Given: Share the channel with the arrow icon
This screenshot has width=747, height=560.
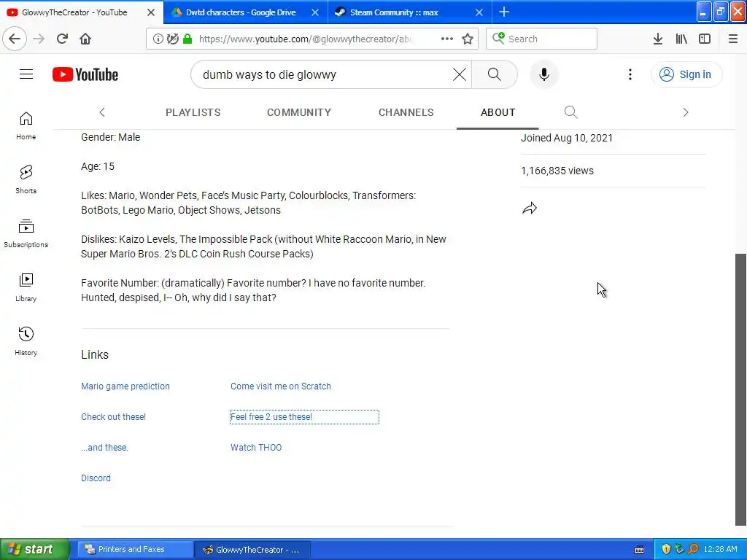Looking at the screenshot, I should (530, 208).
